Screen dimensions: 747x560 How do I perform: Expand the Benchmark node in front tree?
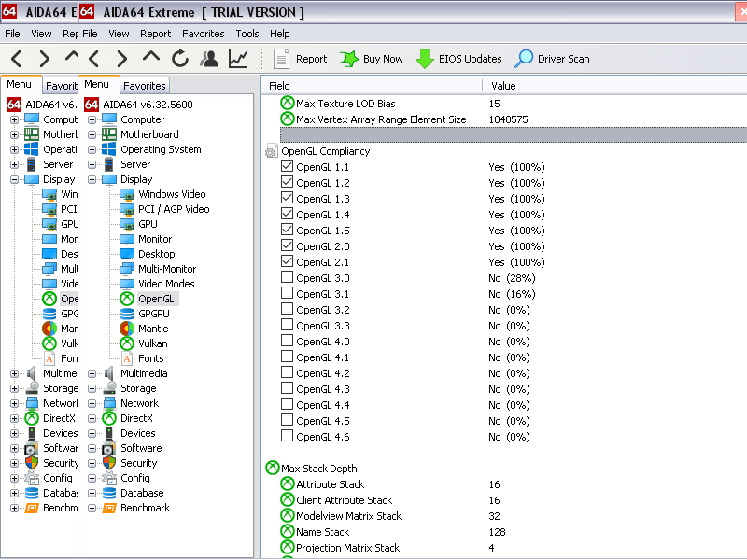coord(92,508)
